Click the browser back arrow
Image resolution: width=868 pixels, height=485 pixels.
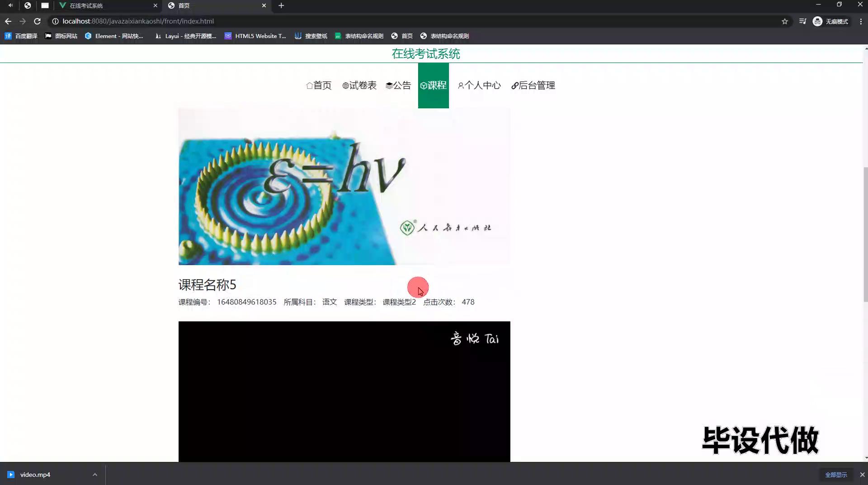pos(8,21)
